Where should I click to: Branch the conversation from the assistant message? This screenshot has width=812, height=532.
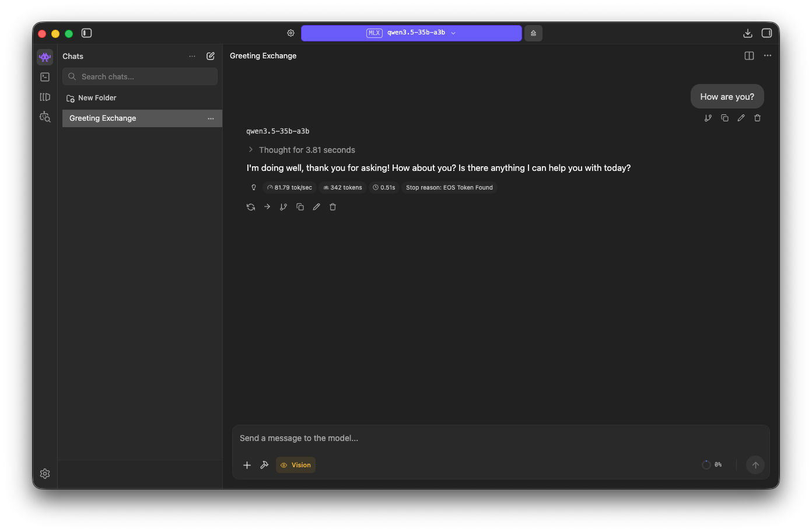tap(283, 206)
